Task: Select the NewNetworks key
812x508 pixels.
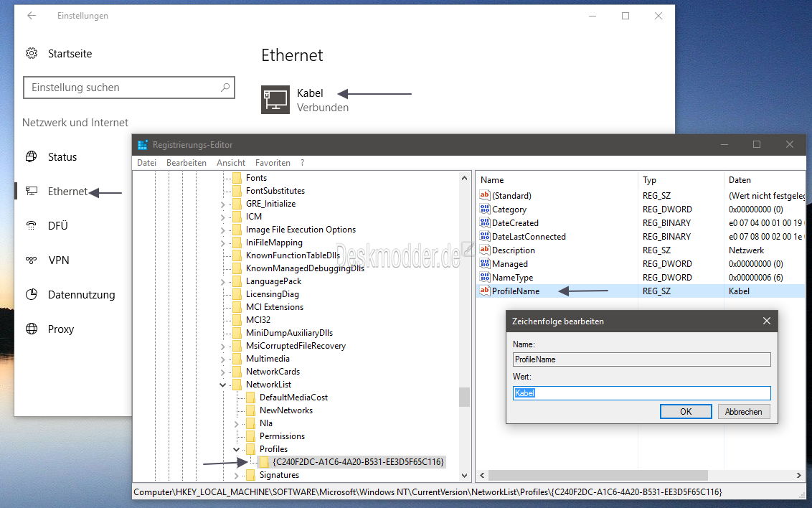Action: 286,410
